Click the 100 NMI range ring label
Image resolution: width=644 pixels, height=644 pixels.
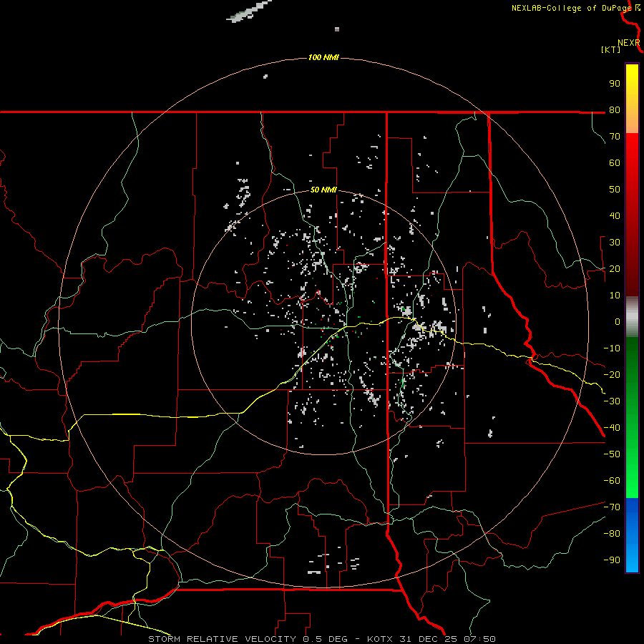323,57
